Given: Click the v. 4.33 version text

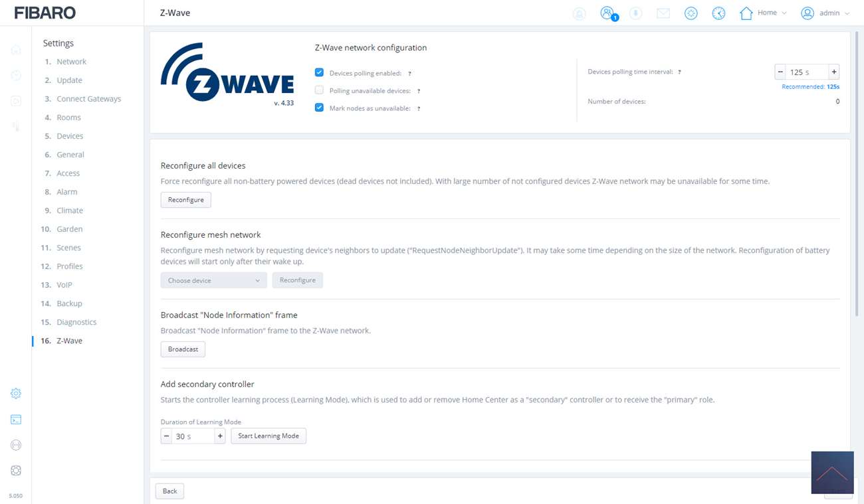Looking at the screenshot, I should [284, 104].
